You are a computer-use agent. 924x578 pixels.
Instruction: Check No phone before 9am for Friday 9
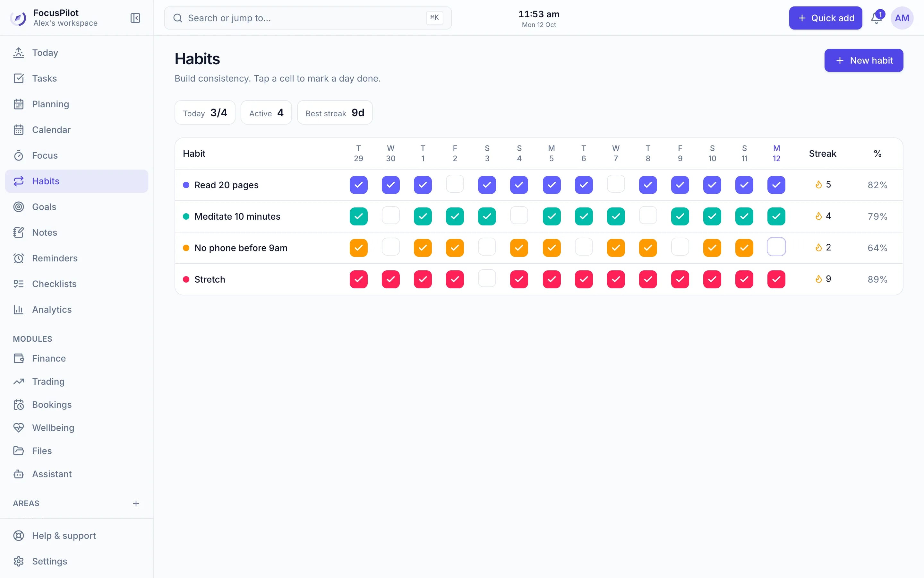(680, 247)
